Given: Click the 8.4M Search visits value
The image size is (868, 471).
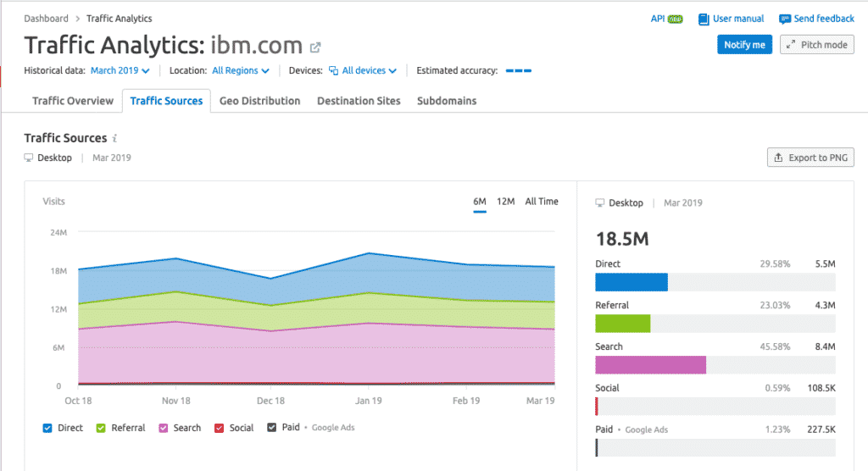Looking at the screenshot, I should tap(826, 347).
